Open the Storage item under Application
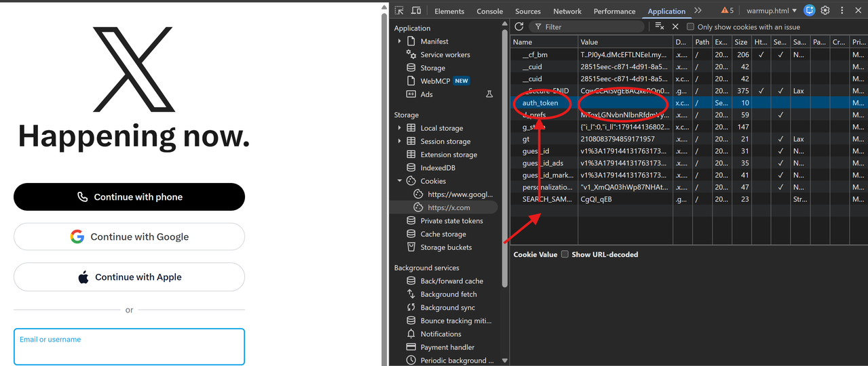868x366 pixels. (433, 68)
